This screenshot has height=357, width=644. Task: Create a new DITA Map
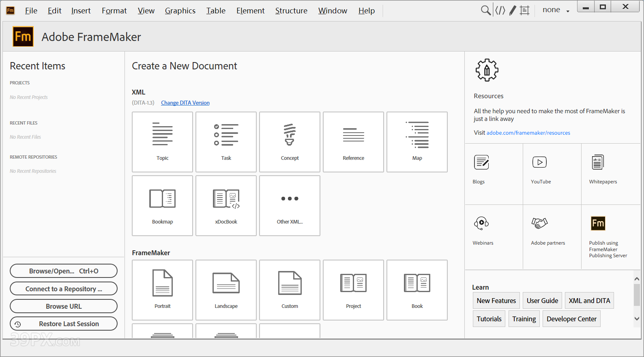coord(417,142)
